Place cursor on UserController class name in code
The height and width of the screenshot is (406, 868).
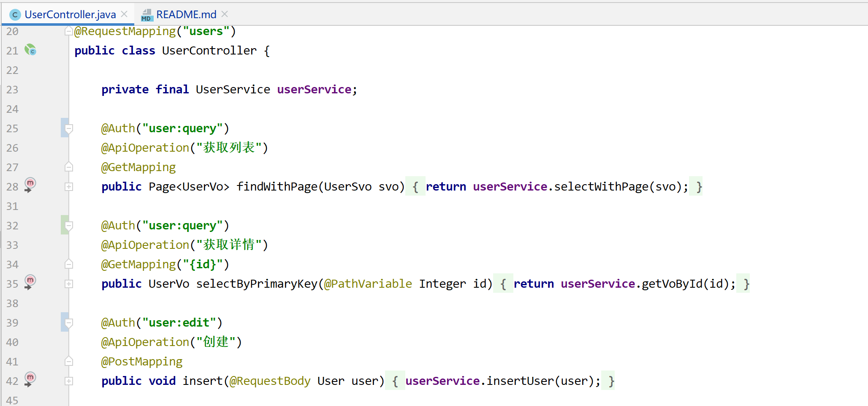tap(209, 51)
